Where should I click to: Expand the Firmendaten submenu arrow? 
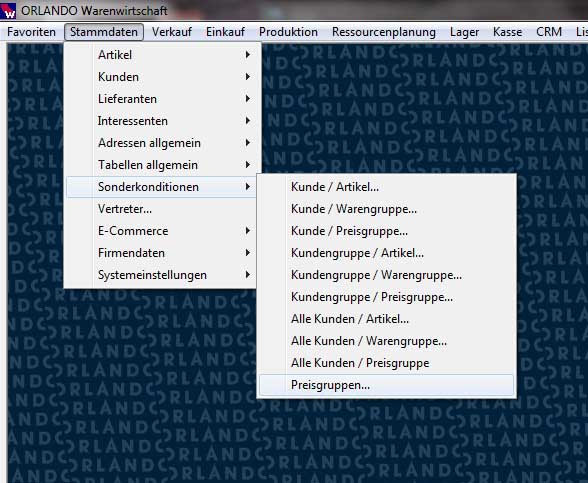(248, 253)
